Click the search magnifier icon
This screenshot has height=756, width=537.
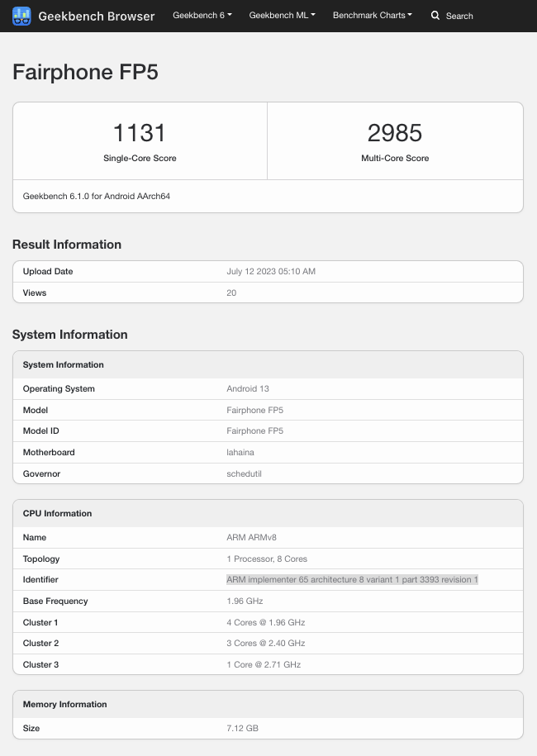click(x=435, y=16)
